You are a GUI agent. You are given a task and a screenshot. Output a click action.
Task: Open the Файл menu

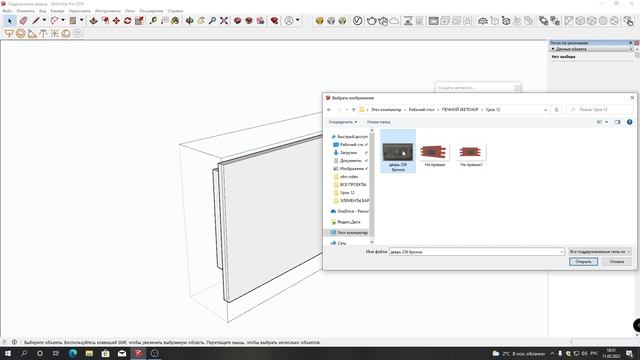(x=7, y=11)
